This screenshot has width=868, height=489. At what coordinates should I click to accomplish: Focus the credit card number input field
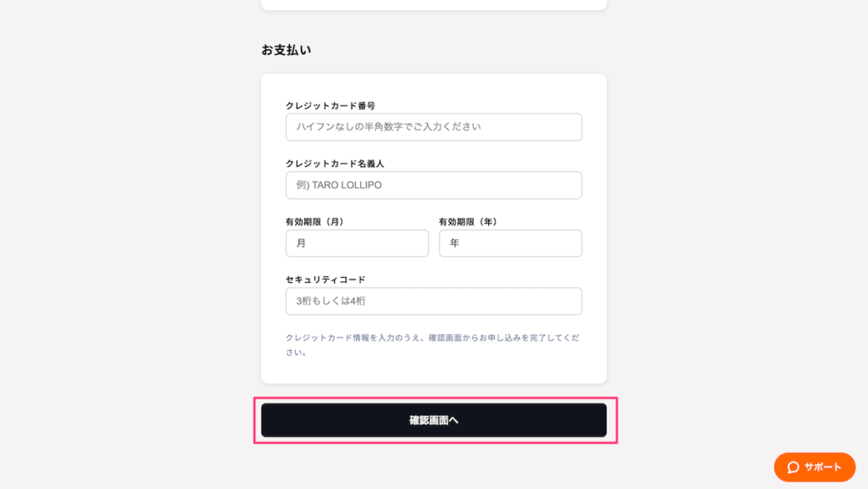(433, 126)
